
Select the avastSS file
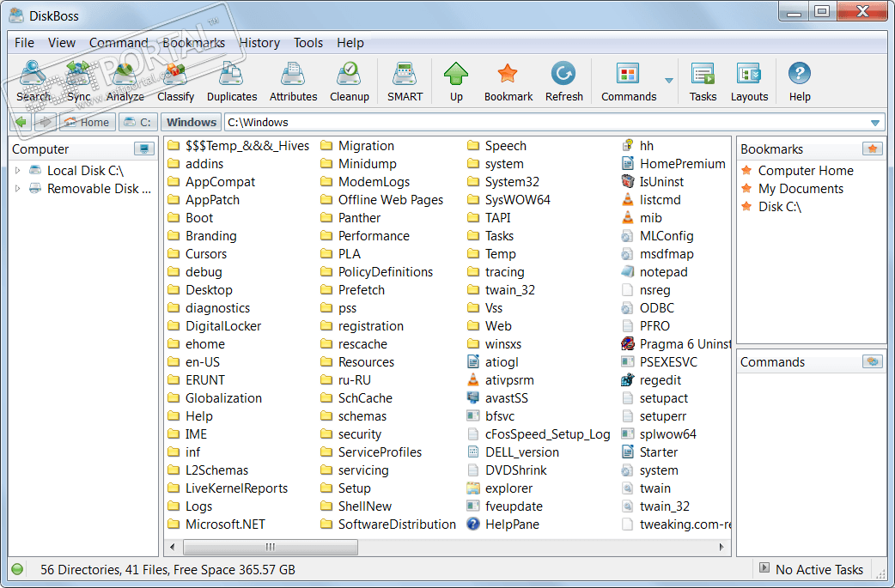(497, 398)
